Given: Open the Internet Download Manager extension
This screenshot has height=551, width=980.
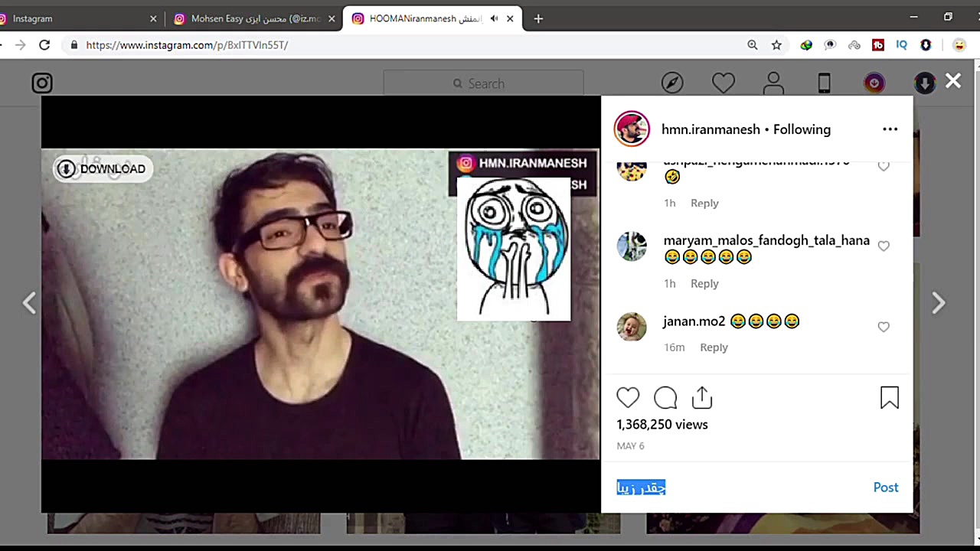Looking at the screenshot, I should pos(806,45).
